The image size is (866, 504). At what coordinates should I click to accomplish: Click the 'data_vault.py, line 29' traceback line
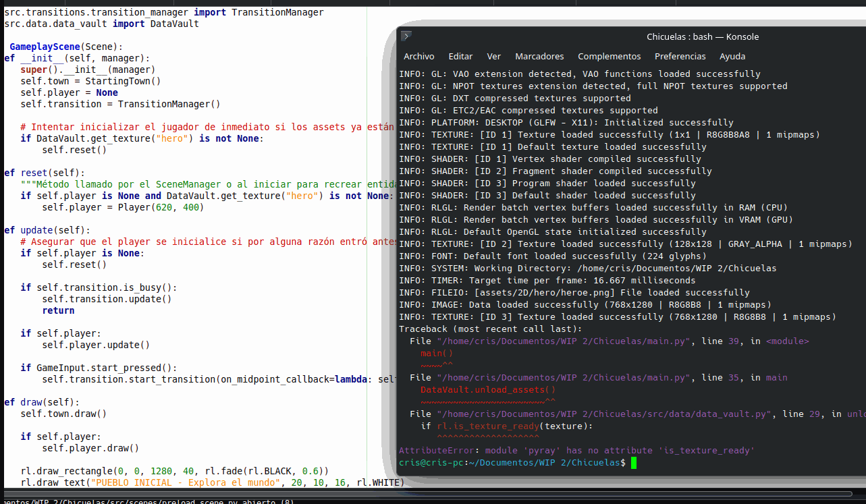637,414
